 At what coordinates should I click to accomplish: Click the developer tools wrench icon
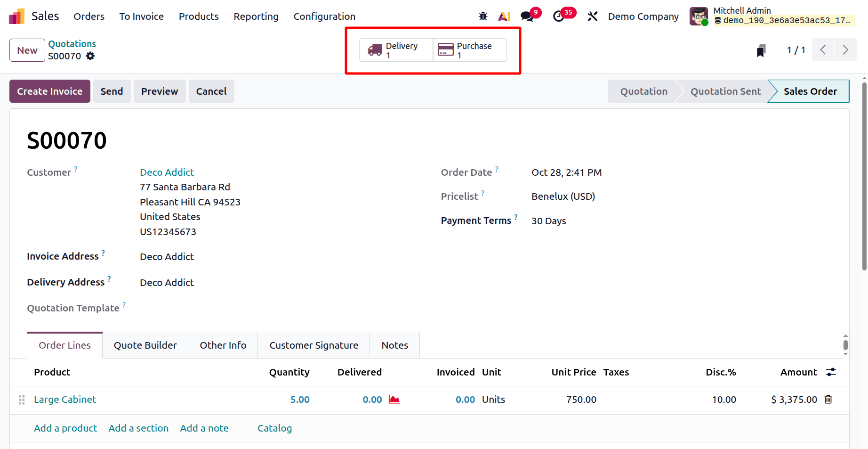[x=592, y=16]
